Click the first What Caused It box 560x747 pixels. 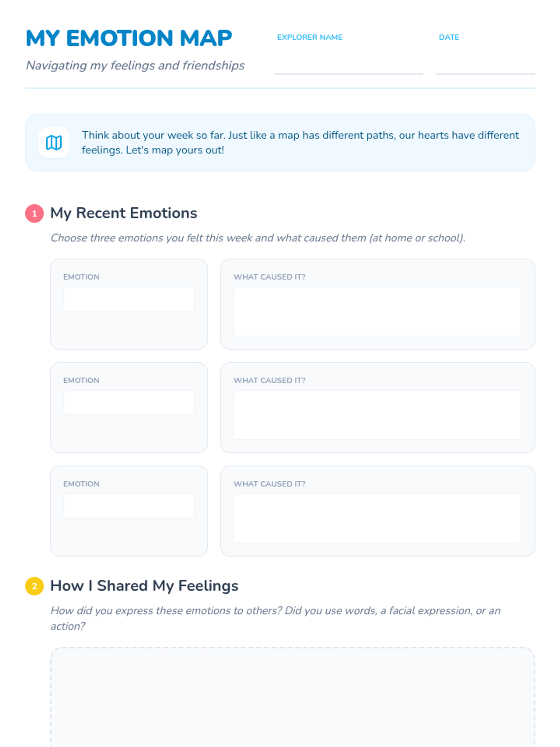378,311
